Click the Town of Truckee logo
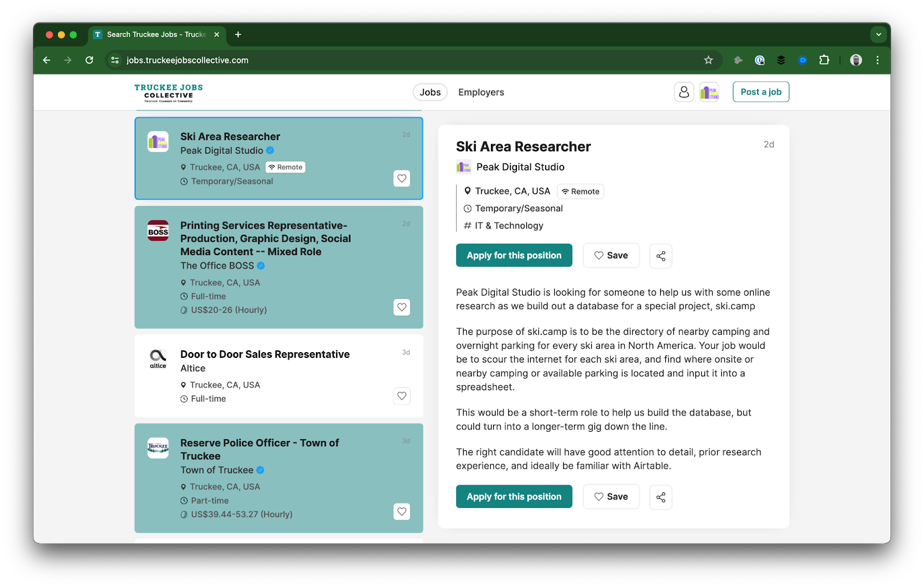The width and height of the screenshot is (924, 587). [158, 448]
